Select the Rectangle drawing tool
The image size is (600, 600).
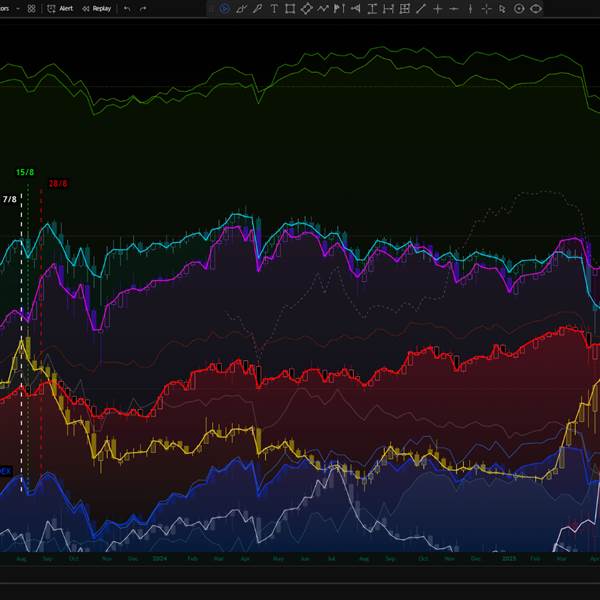(x=290, y=8)
